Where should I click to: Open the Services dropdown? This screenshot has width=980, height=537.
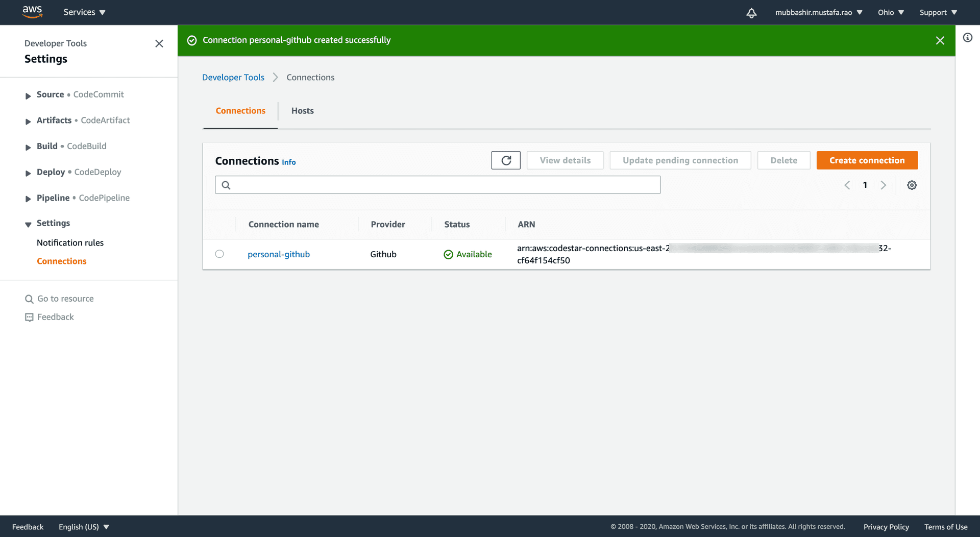click(84, 12)
